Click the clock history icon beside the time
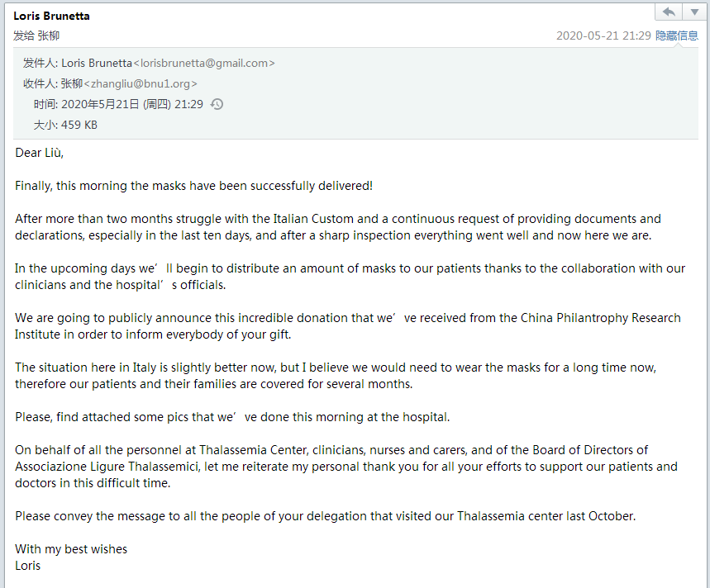Viewport: 710px width, 588px height. click(x=217, y=105)
